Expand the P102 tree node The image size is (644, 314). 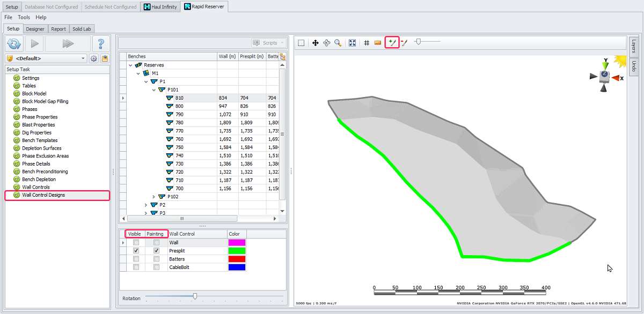coord(155,197)
